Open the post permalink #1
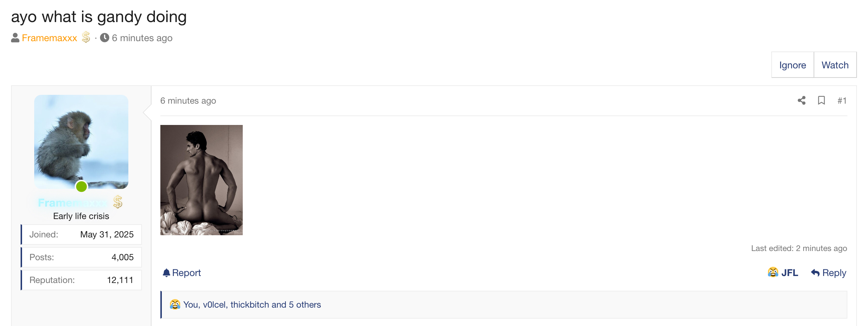Viewport: 868px width, 326px height. 842,101
